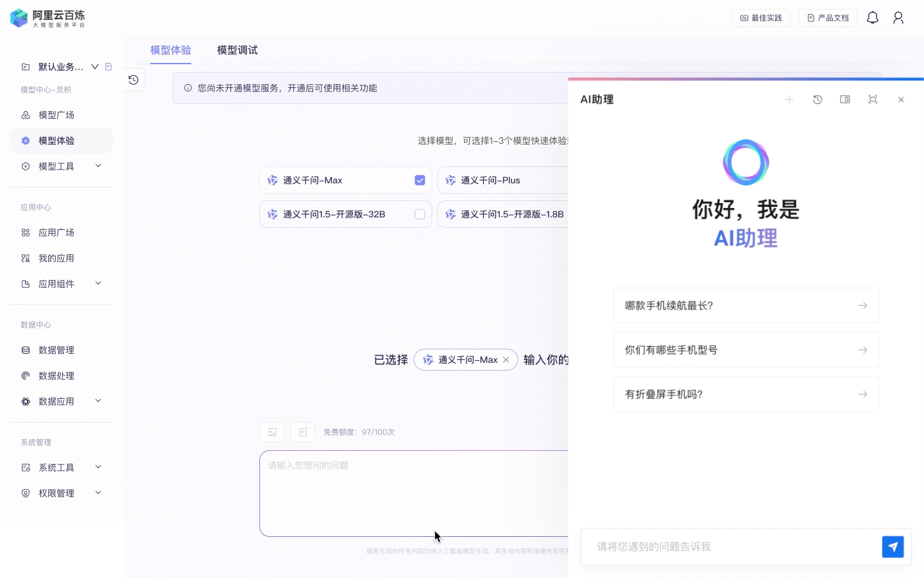This screenshot has height=578, width=924.
Task: Check the 通义千问1.5-开源版-32B checkbox
Action: click(420, 215)
